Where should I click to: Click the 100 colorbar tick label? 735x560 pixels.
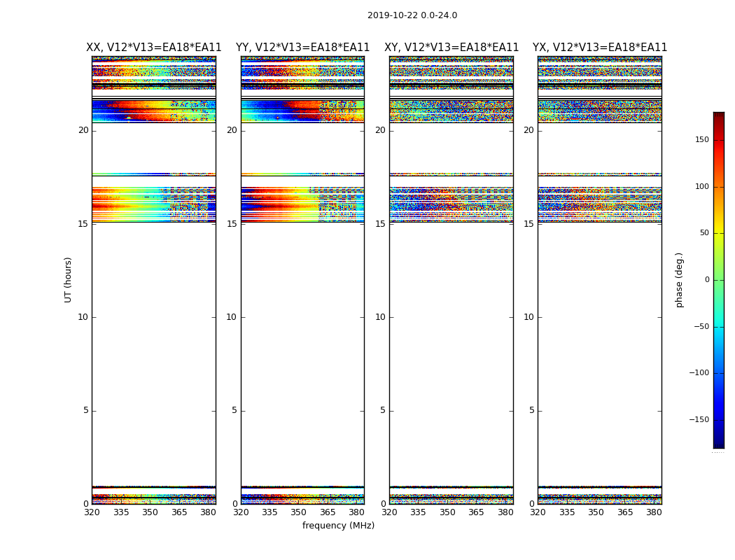[702, 186]
